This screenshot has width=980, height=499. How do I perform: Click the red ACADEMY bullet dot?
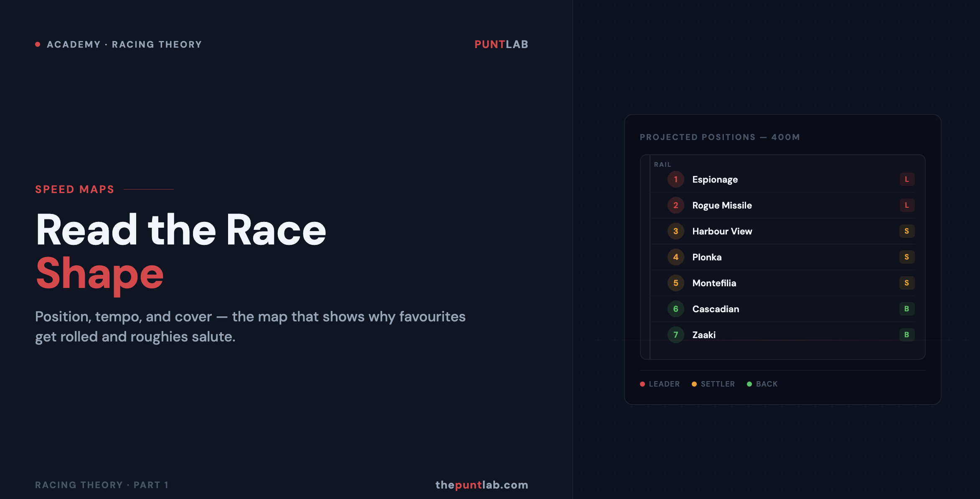38,44
